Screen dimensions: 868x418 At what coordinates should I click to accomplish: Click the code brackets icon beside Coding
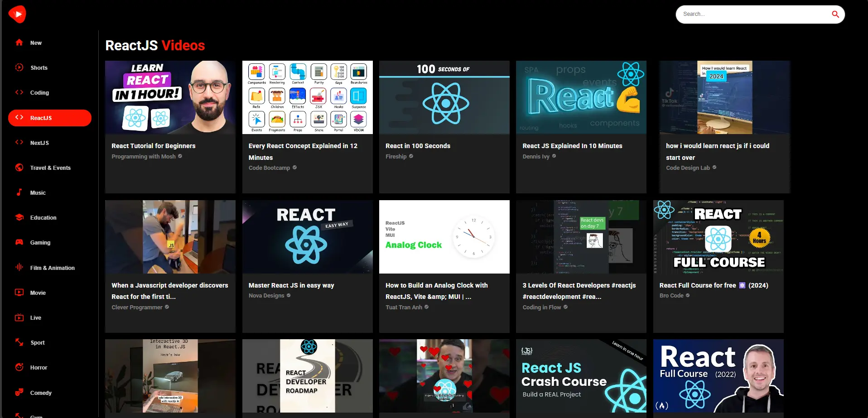19,92
